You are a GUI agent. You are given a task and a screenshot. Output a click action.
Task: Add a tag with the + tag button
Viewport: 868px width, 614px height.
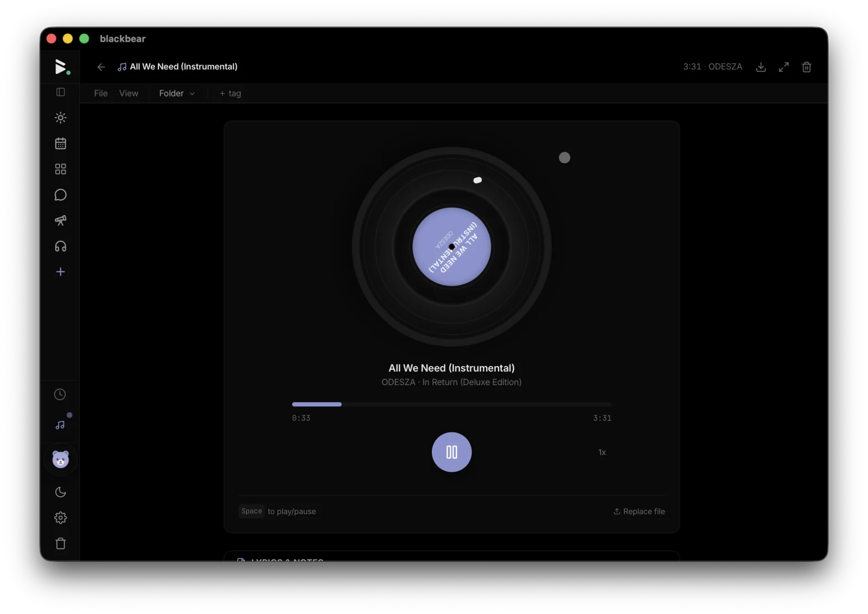click(231, 93)
